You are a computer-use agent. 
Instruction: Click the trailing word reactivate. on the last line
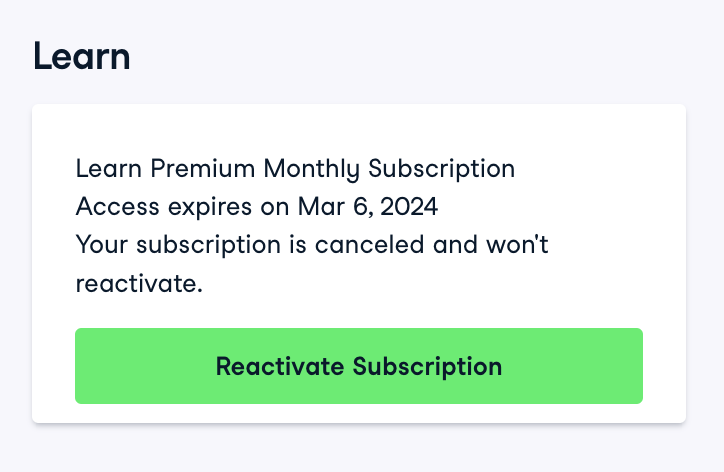click(x=139, y=284)
